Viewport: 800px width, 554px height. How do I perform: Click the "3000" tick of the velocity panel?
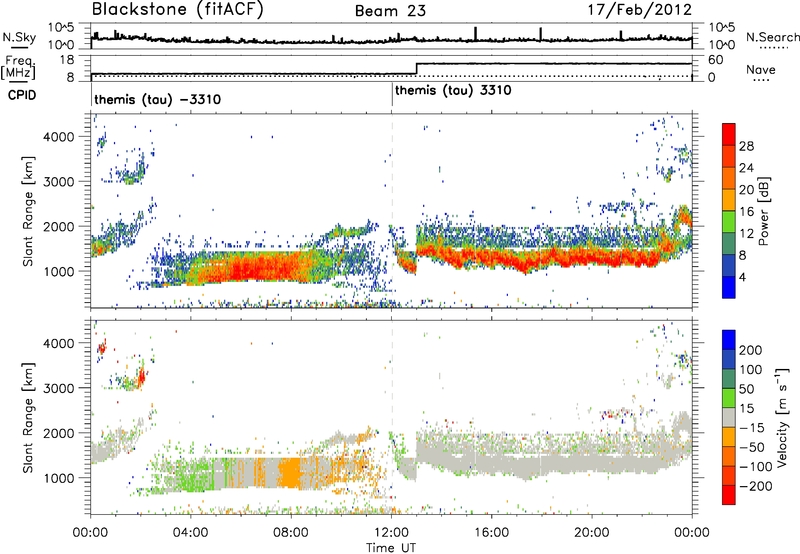click(58, 388)
